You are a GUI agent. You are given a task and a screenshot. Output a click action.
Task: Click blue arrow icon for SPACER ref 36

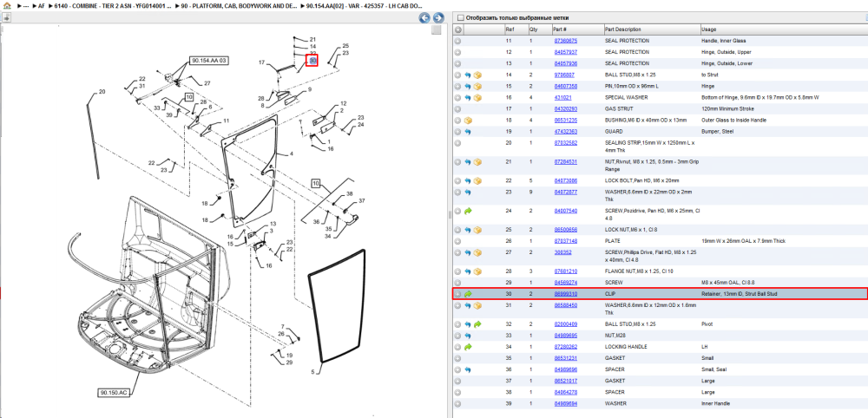coord(468,369)
